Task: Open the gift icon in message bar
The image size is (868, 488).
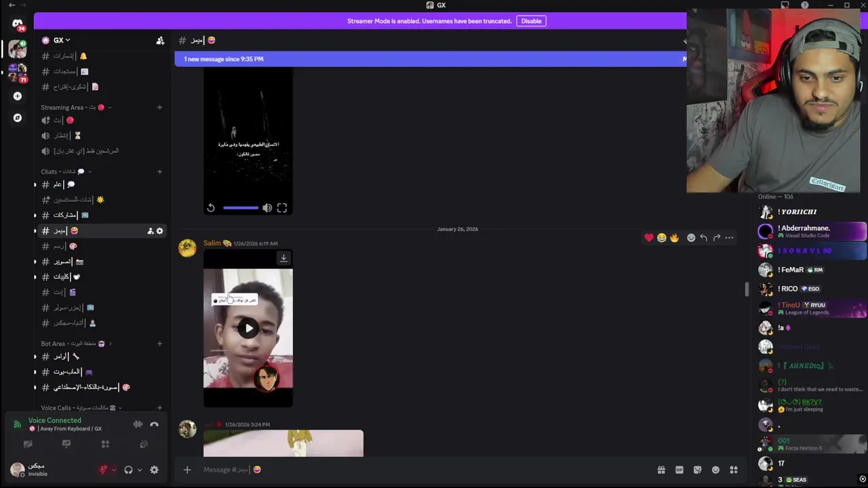Action: click(661, 470)
